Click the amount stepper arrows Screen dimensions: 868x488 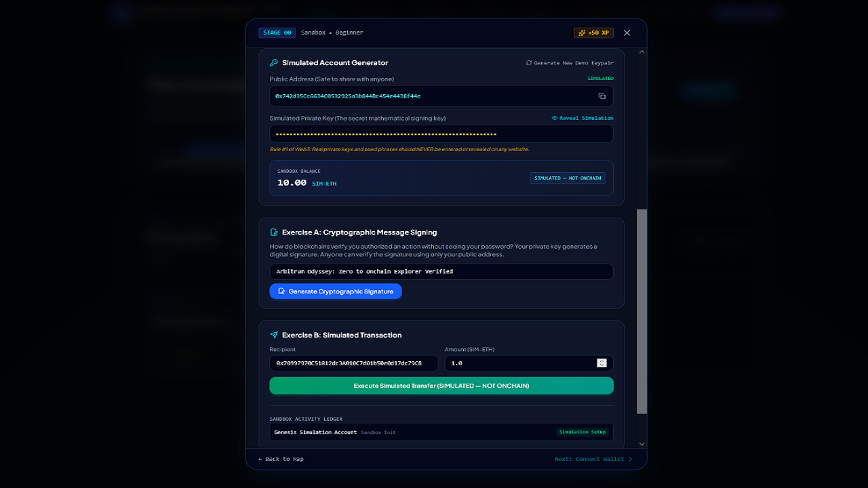coord(601,363)
